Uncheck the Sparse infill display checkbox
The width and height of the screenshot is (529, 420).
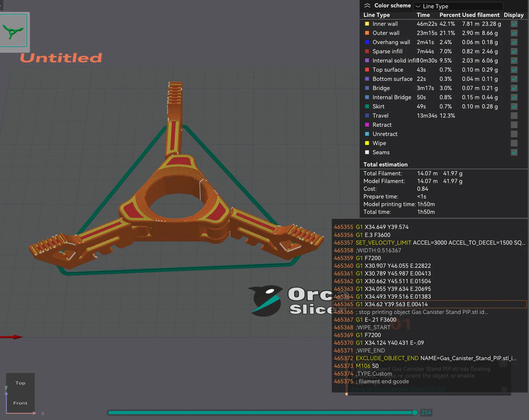[x=514, y=51]
